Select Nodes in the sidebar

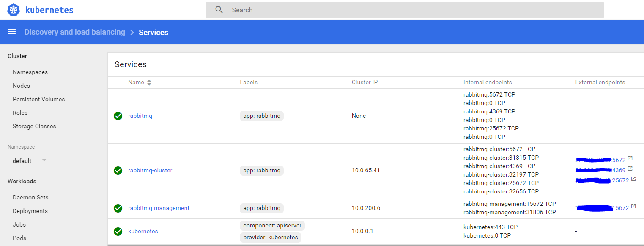coord(21,86)
